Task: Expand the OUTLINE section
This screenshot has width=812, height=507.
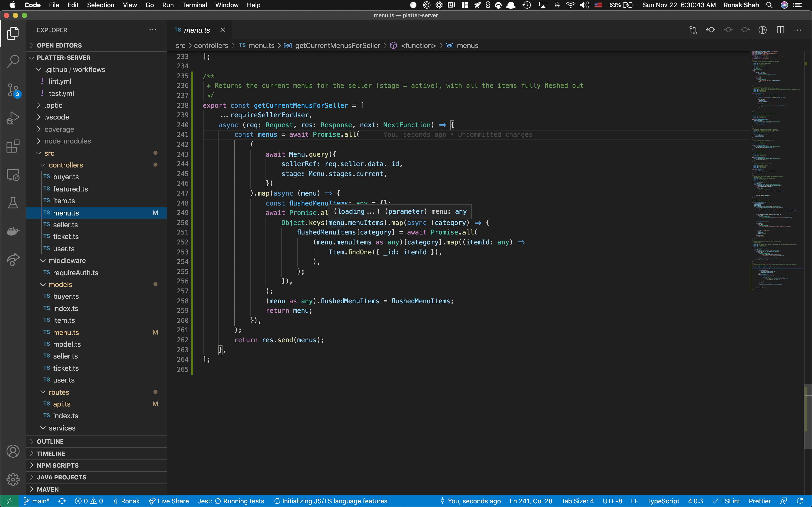Action: click(50, 441)
